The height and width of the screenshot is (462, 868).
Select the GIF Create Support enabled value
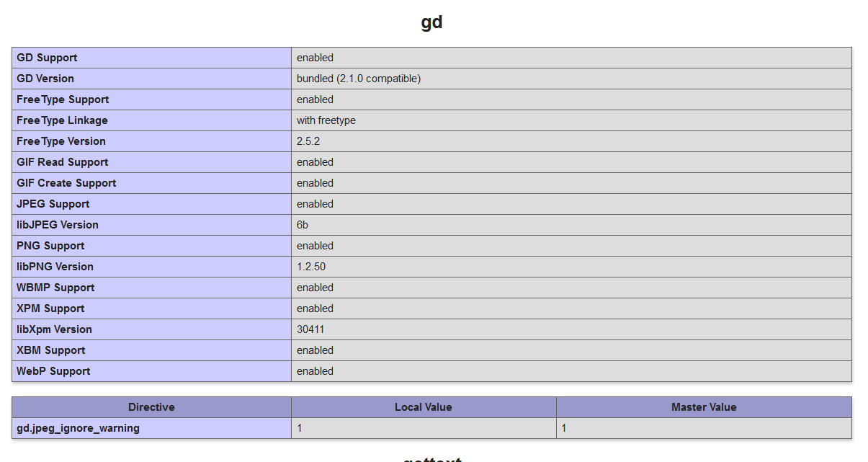click(315, 183)
